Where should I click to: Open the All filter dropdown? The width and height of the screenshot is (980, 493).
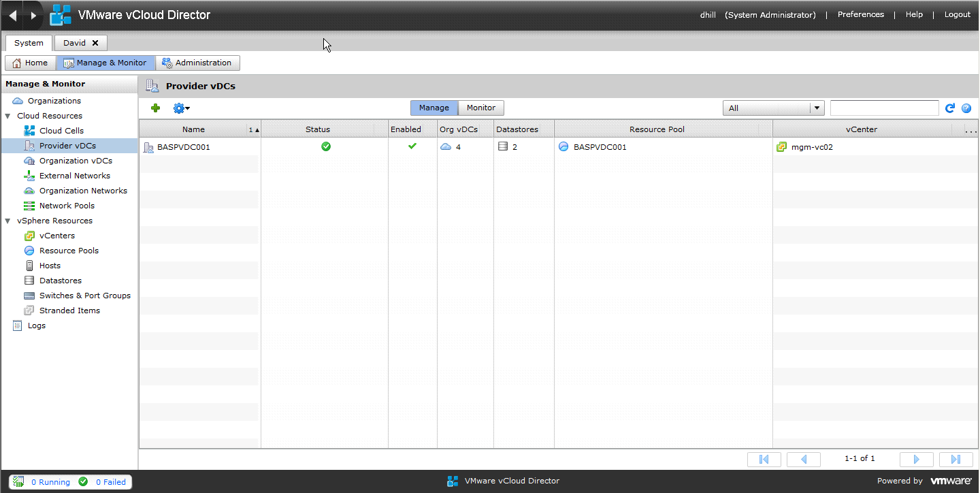coord(774,108)
